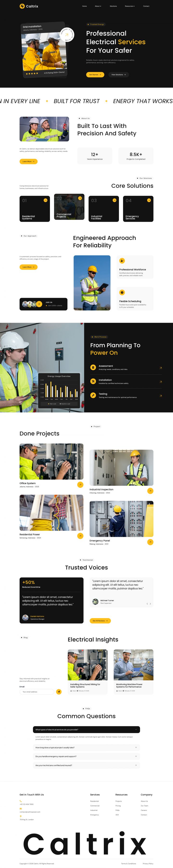
Task: Go to next testimonial arrow
Action: tap(150, 604)
